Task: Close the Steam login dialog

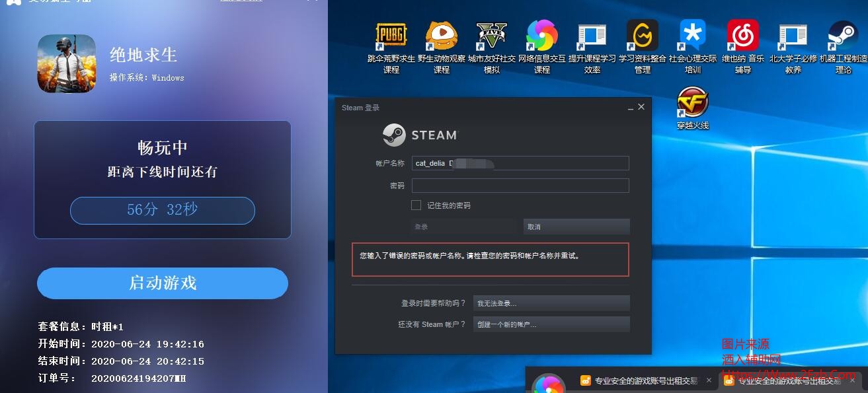Action: 641,107
